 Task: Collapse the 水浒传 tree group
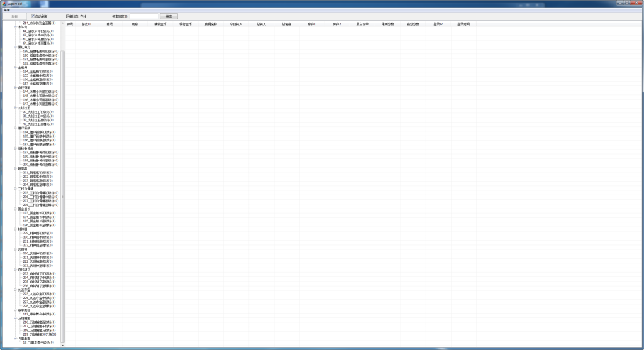pos(15,27)
